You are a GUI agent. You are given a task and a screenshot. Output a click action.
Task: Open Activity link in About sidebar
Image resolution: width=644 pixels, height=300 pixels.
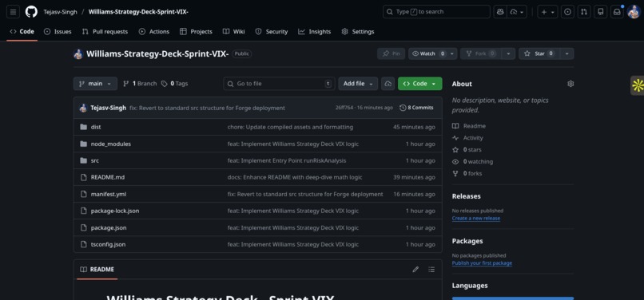pos(467,138)
